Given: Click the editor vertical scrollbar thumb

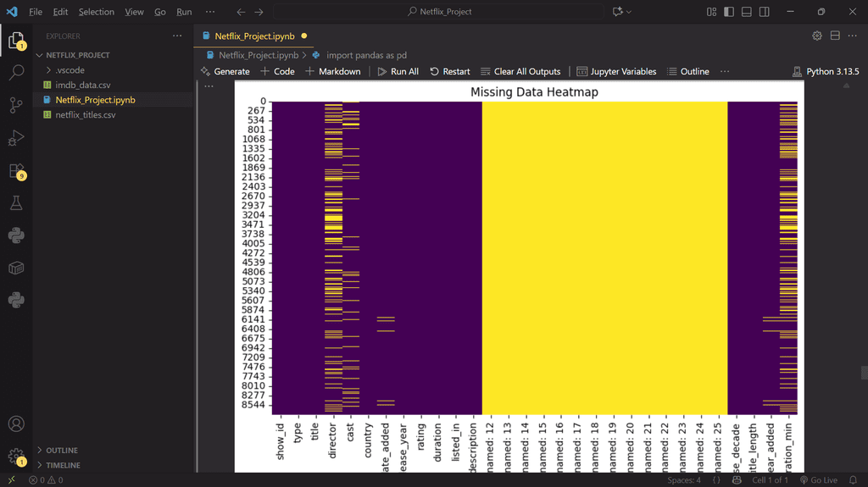Looking at the screenshot, I should (864, 373).
